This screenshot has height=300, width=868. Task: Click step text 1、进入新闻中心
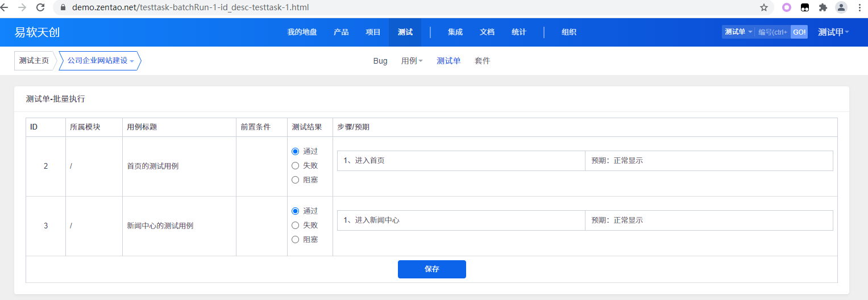(x=371, y=220)
